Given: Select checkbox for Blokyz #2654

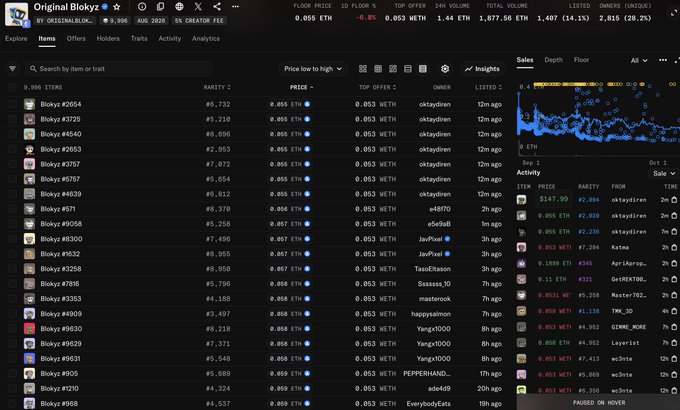Looking at the screenshot, I should click(12, 104).
